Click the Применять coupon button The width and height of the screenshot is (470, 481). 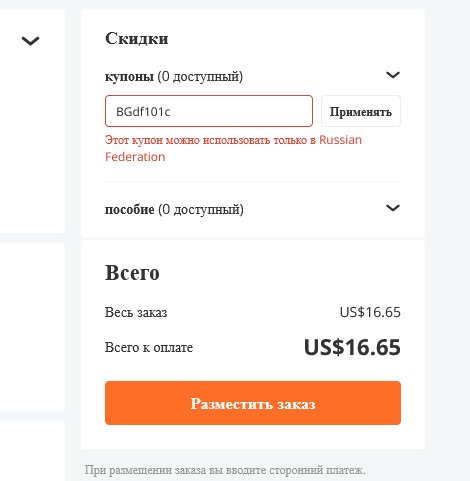361,111
